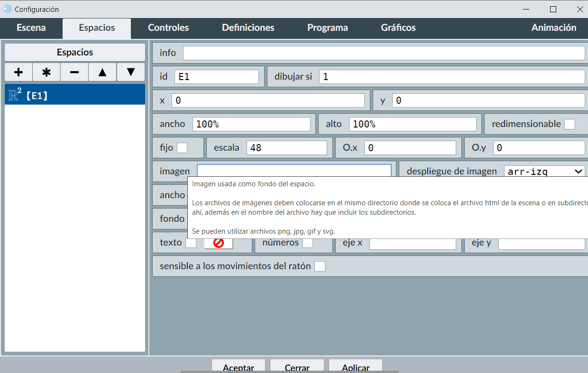Enable the redimensionable checkbox
The height and width of the screenshot is (373, 588).
(x=570, y=124)
